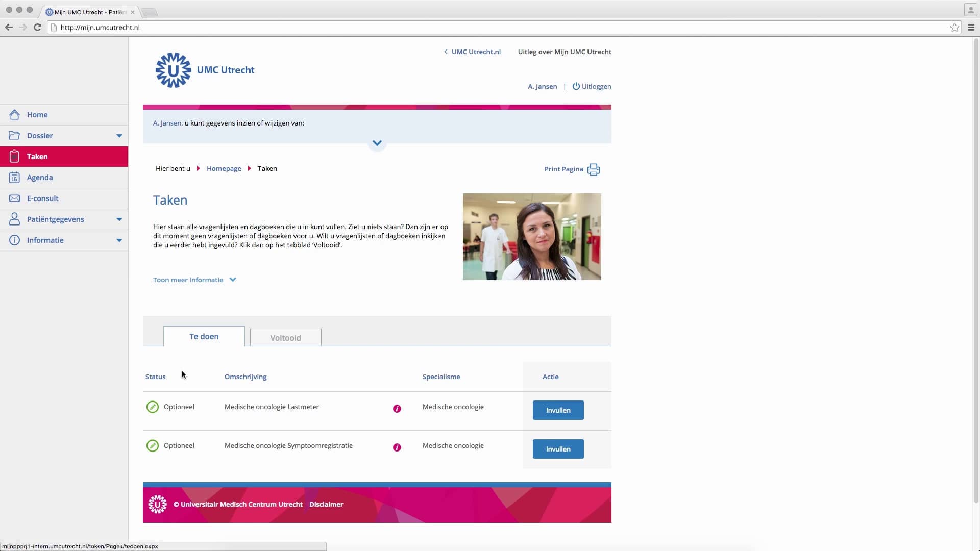Click the browser address bar
Screen dimensions: 980x551
(459, 28)
